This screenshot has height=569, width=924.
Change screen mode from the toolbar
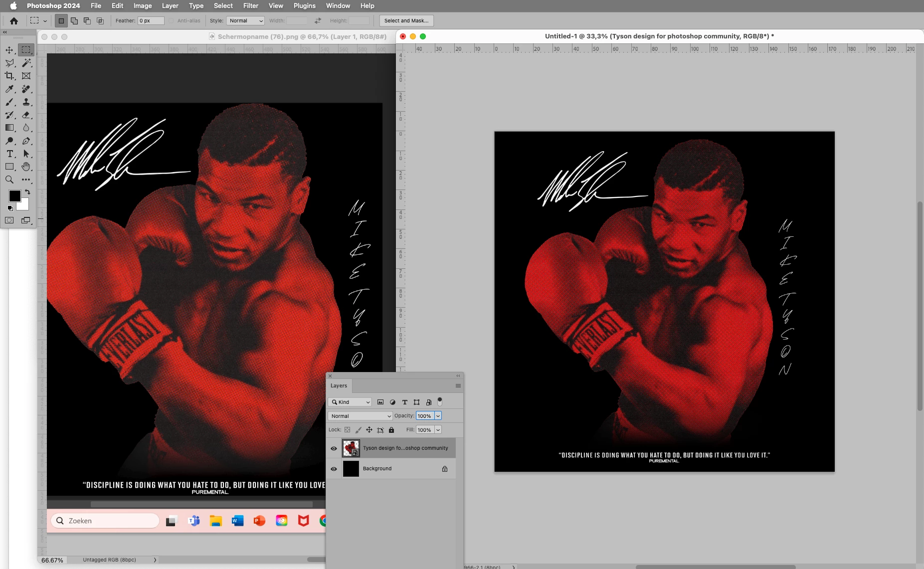(x=26, y=220)
